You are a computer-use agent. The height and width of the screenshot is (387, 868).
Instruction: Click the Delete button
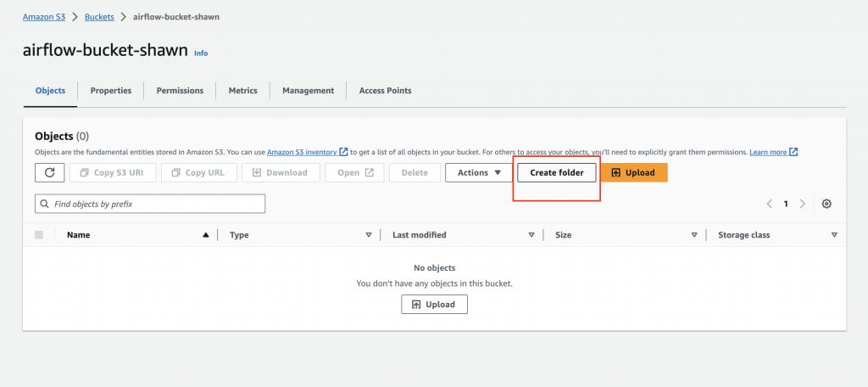[415, 172]
